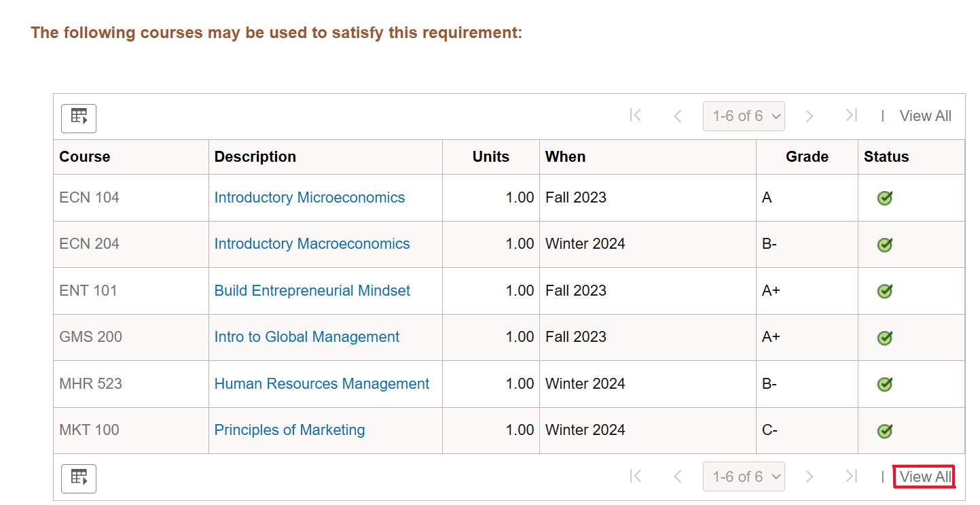
Task: Open the Human Resources Management course link
Action: [322, 383]
